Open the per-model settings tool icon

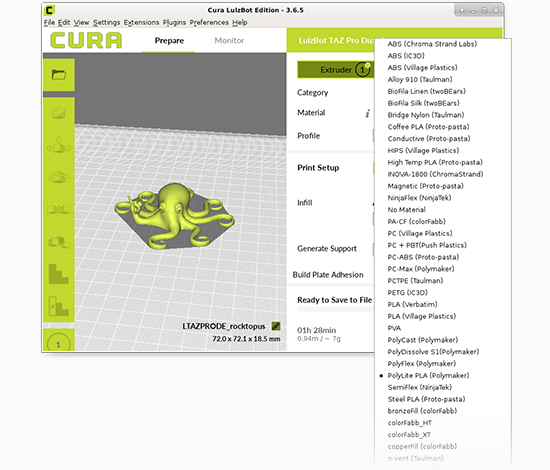(x=59, y=242)
